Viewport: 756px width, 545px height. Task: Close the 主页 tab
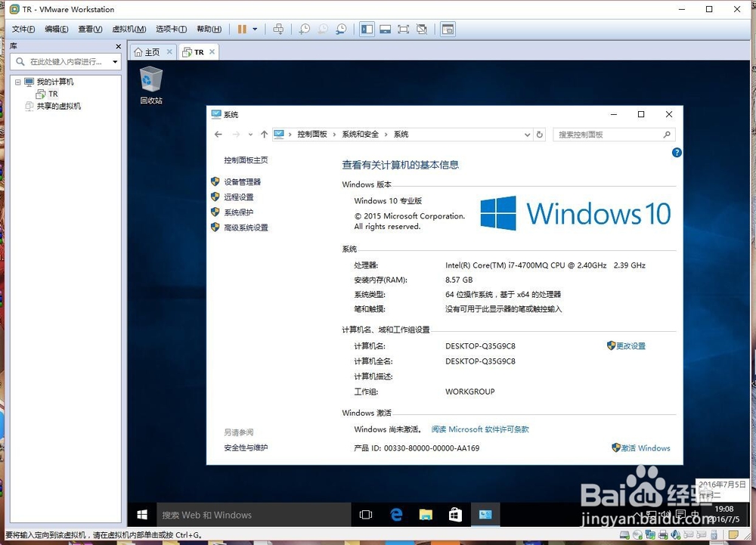coord(169,51)
